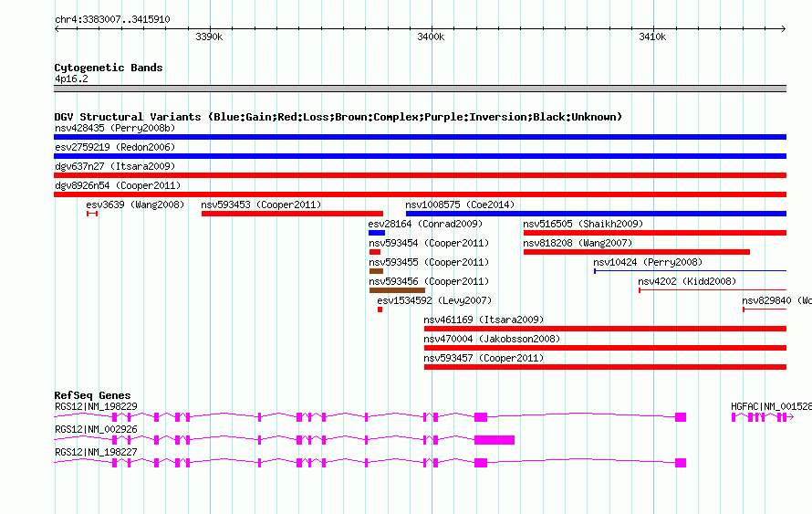Click the nsv4202 (Kidd2008) thin red line
Viewport: 812px width, 514px height.
[x=713, y=290]
